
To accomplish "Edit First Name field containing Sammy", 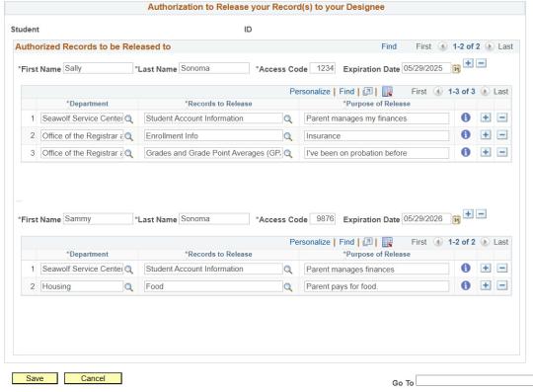I will pyautogui.click(x=98, y=219).
